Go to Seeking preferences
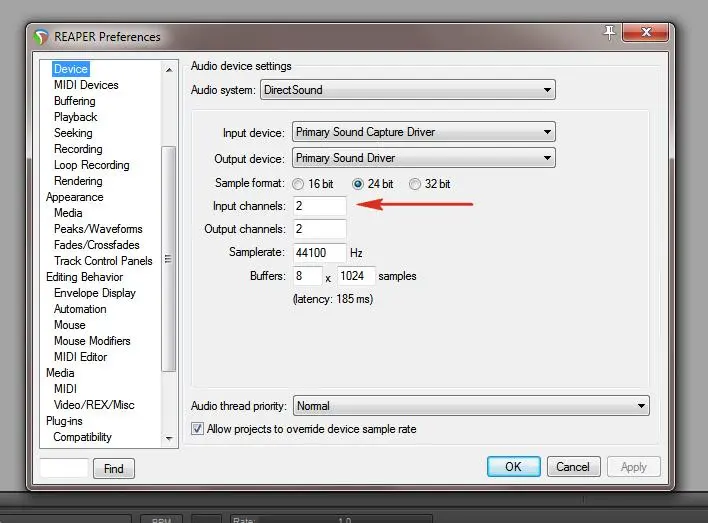 click(73, 133)
